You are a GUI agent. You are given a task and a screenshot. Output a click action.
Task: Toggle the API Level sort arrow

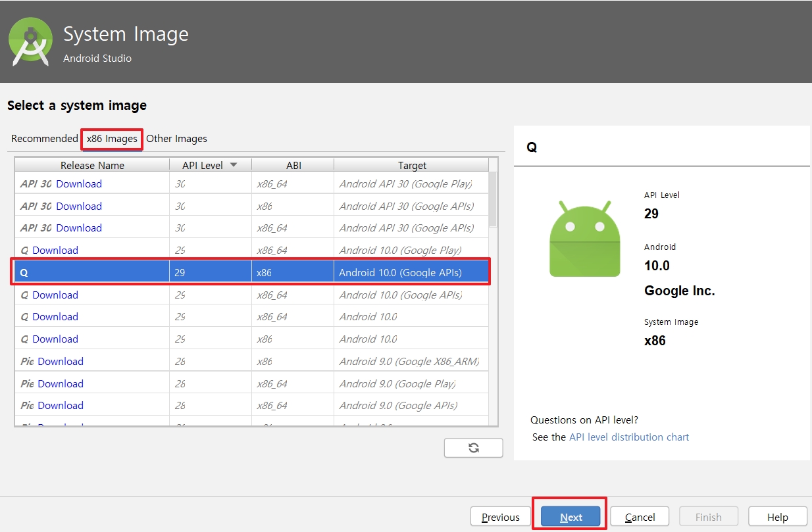(233, 165)
